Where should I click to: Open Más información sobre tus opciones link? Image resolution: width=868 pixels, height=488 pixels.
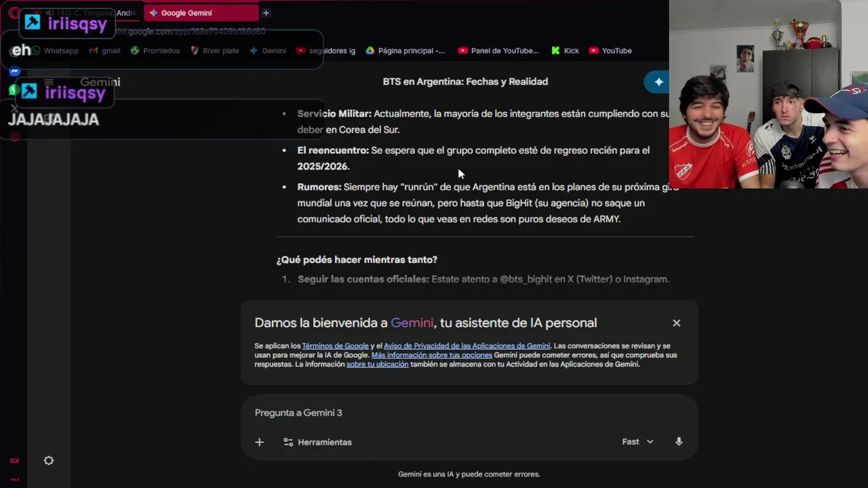click(x=432, y=355)
